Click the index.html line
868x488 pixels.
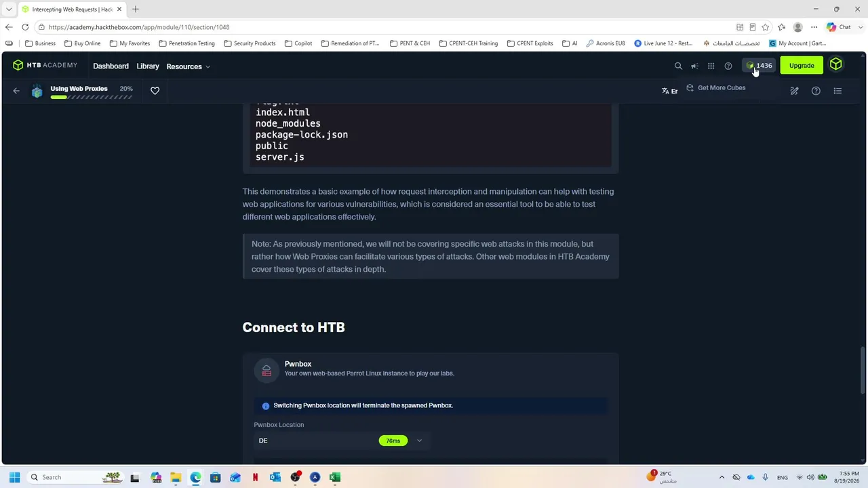pyautogui.click(x=283, y=113)
